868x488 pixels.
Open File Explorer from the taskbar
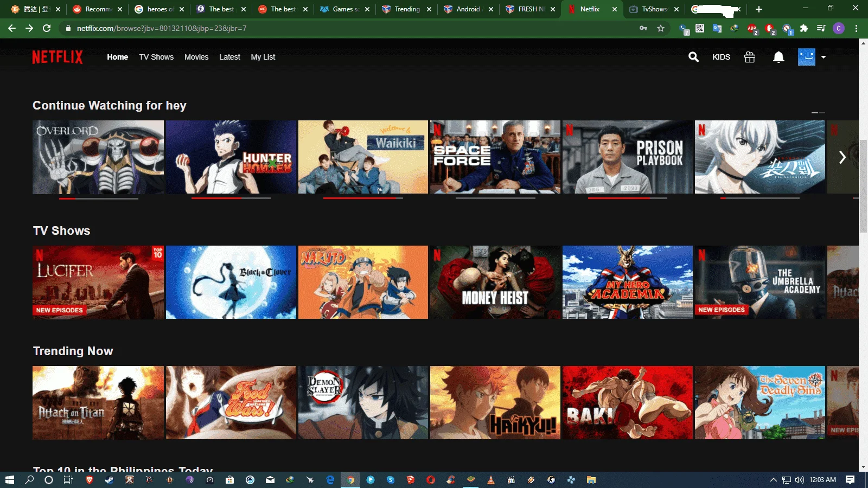pos(591,480)
